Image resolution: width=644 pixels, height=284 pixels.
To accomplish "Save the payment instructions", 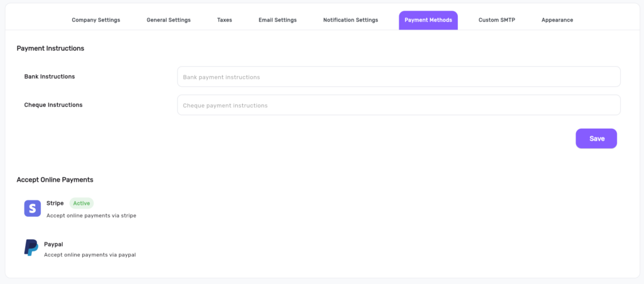I will coord(596,139).
